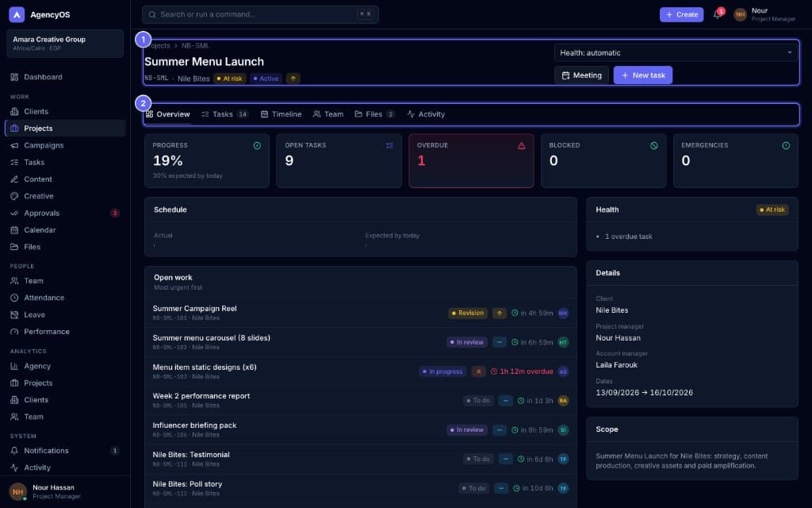Image resolution: width=812 pixels, height=508 pixels.
Task: Open the Week 2 performance report task
Action: 361,401
